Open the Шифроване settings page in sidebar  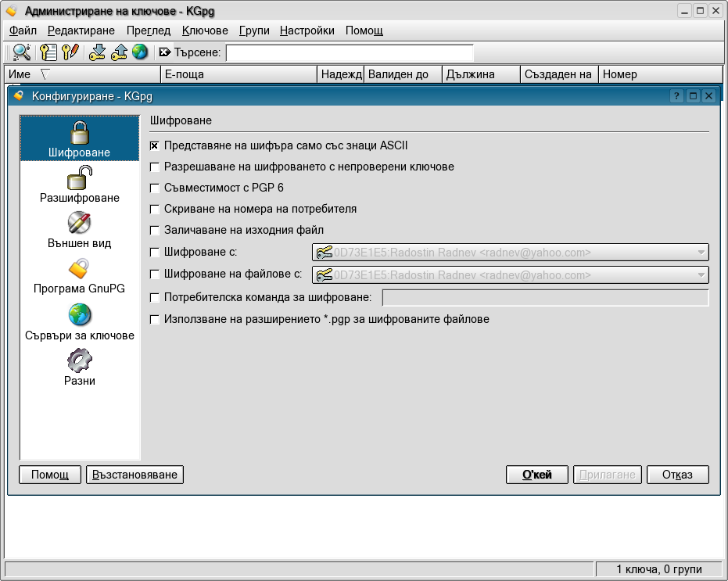point(79,139)
